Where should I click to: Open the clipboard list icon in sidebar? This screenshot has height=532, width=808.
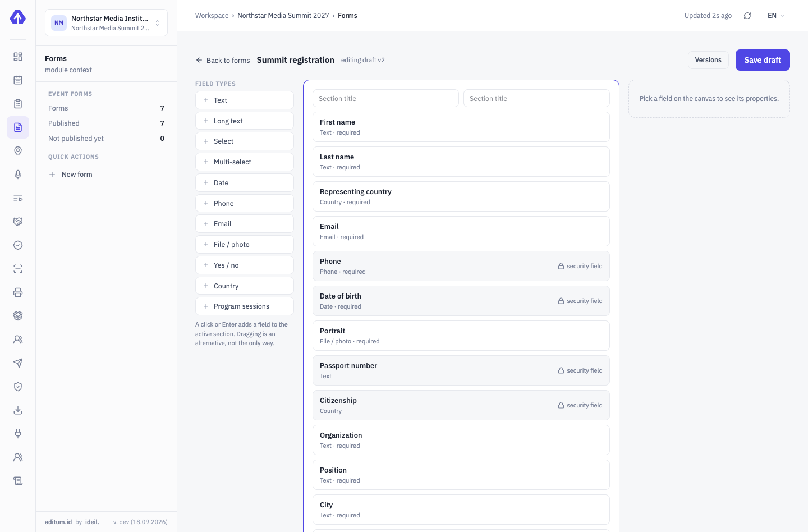pyautogui.click(x=18, y=104)
